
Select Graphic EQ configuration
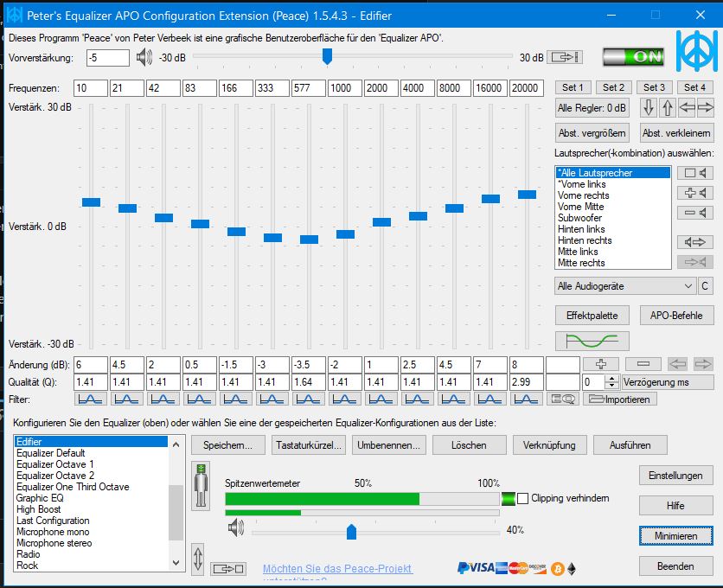(x=92, y=498)
